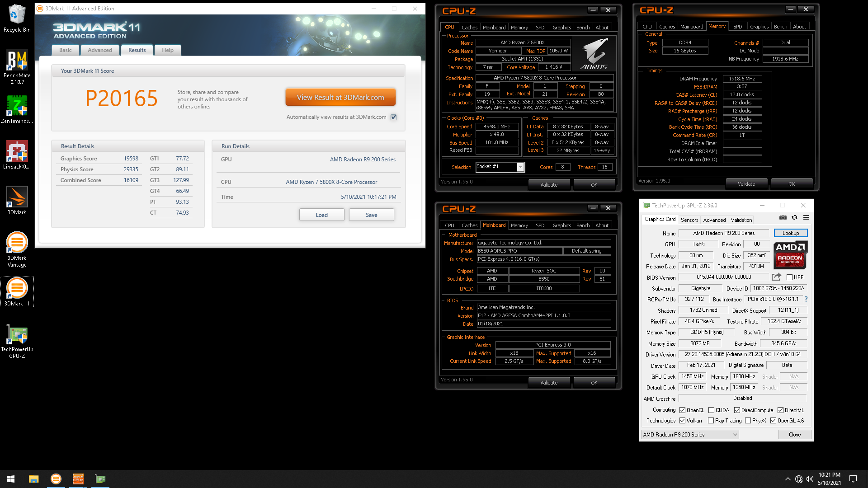Open network status tray icon
This screenshot has height=488, width=868.
click(x=799, y=479)
